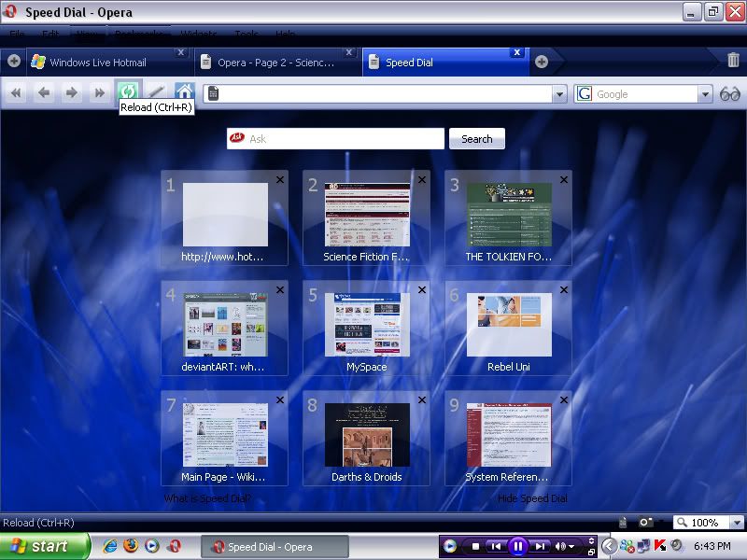Click the What is Speed Dial? link
This screenshot has height=560, width=747.
point(207,498)
